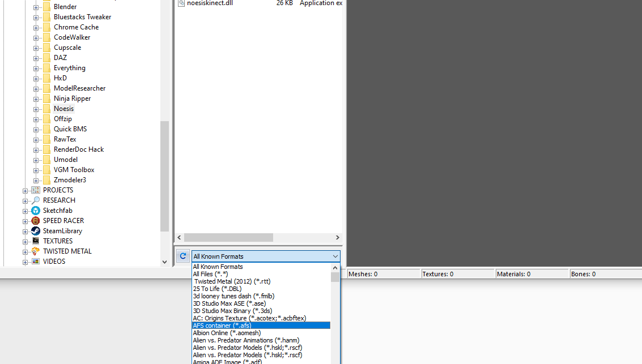Click the Bluestacks Tweaker folder icon
Image resolution: width=642 pixels, height=364 pixels.
(x=46, y=17)
